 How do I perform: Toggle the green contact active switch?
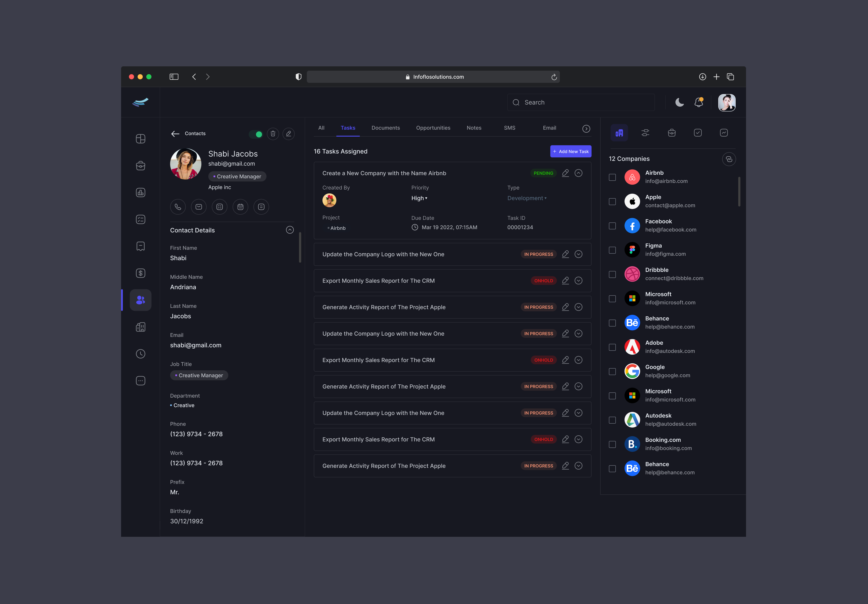tap(256, 134)
